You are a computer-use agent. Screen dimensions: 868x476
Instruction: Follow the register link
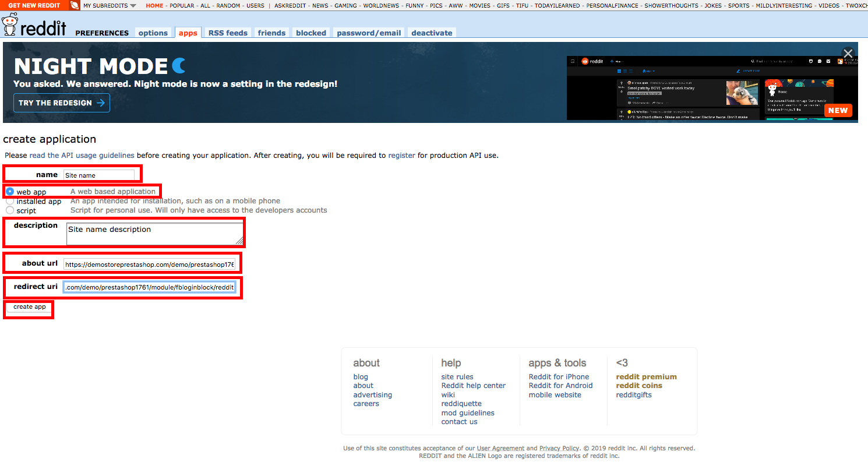point(401,156)
